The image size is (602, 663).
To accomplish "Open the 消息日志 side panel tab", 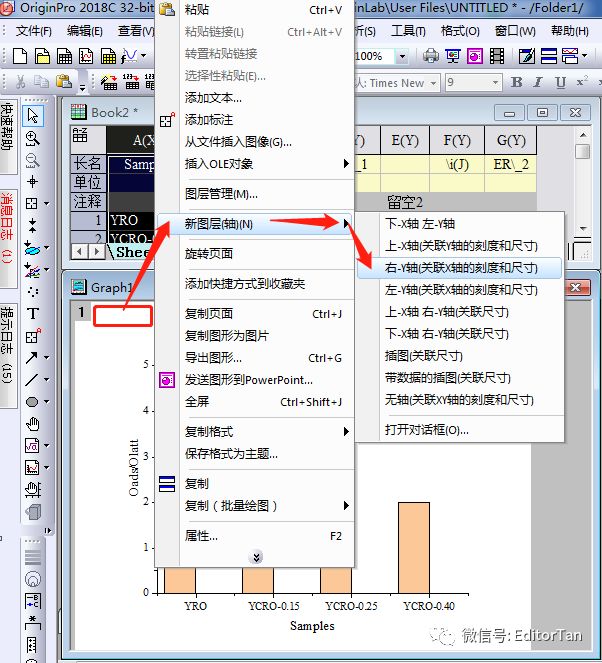I will tap(8, 238).
